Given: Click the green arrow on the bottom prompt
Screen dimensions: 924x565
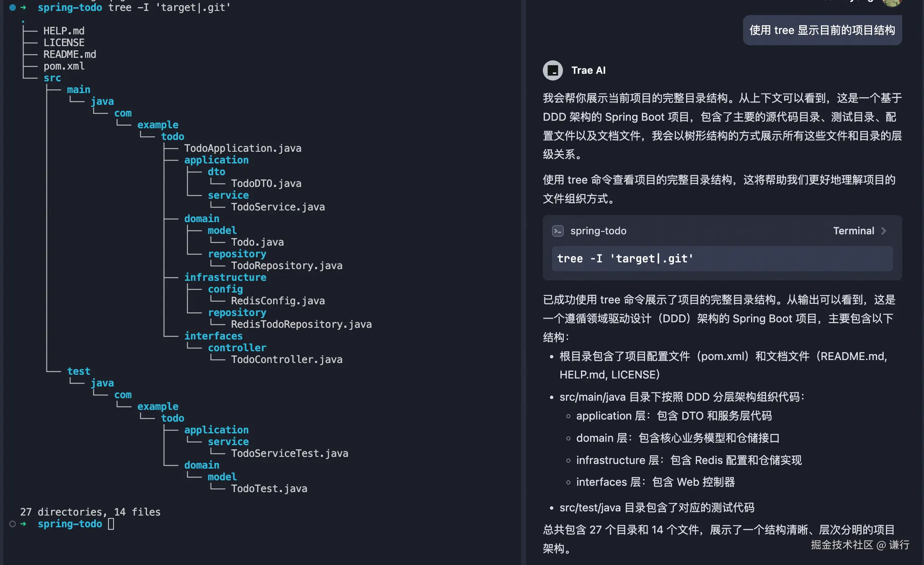Looking at the screenshot, I should click(x=23, y=524).
